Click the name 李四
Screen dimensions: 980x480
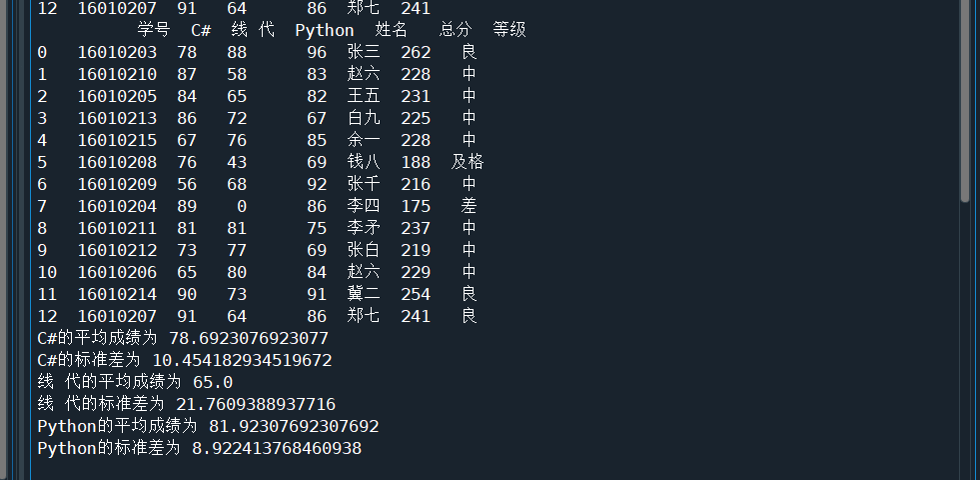point(364,206)
